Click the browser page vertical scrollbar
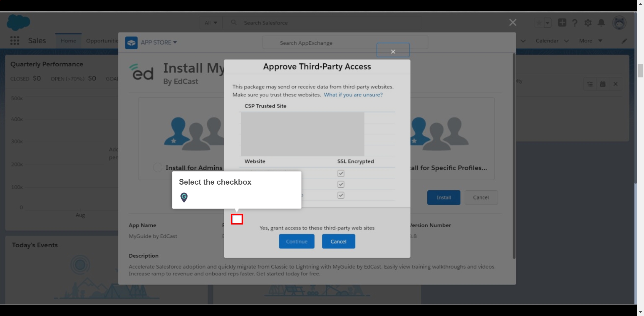The height and width of the screenshot is (316, 644). coord(640,71)
